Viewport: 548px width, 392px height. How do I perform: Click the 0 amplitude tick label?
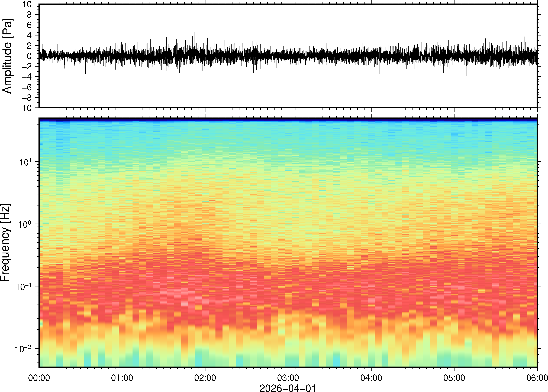pos(29,56)
